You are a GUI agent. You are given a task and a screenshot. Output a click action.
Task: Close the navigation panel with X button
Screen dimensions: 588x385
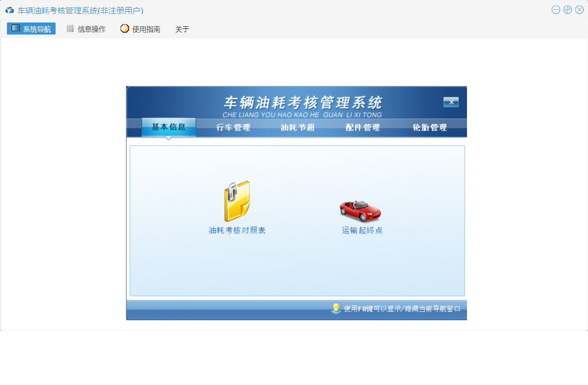[451, 102]
